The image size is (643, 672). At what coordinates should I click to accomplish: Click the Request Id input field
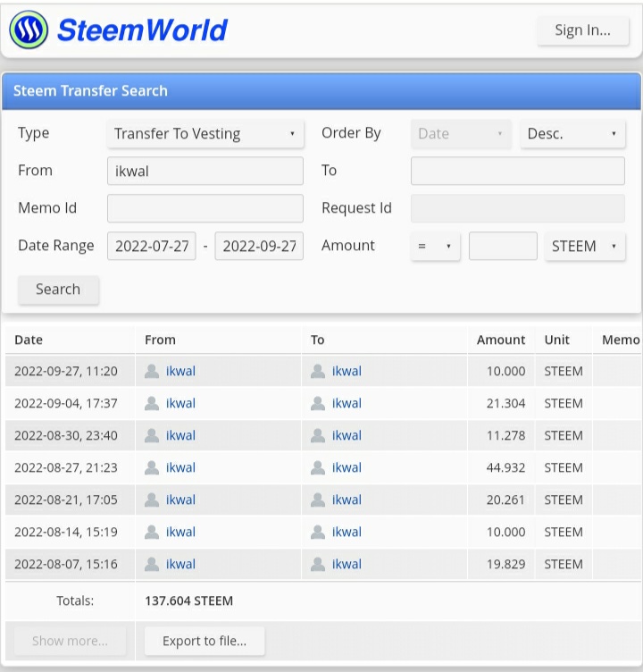pyautogui.click(x=517, y=208)
